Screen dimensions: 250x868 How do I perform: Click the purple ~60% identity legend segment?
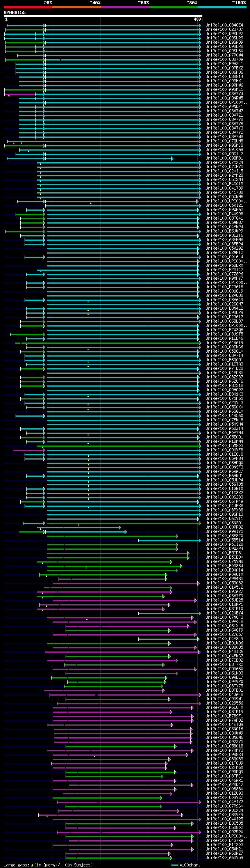pos(125,7)
